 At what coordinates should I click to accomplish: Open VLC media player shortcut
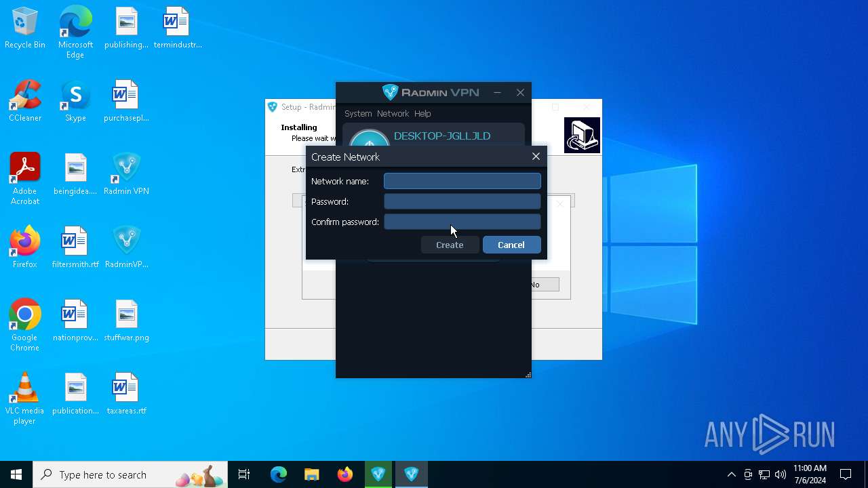tap(25, 399)
